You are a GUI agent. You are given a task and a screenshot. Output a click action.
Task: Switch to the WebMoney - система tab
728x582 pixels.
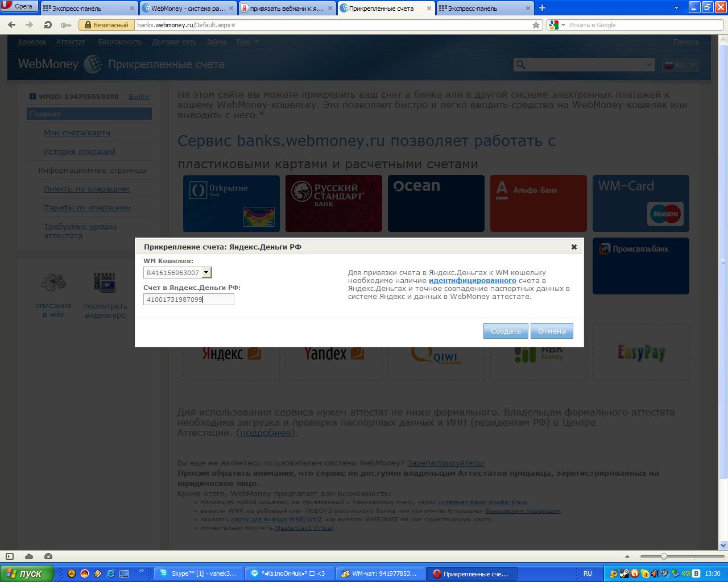click(188, 9)
